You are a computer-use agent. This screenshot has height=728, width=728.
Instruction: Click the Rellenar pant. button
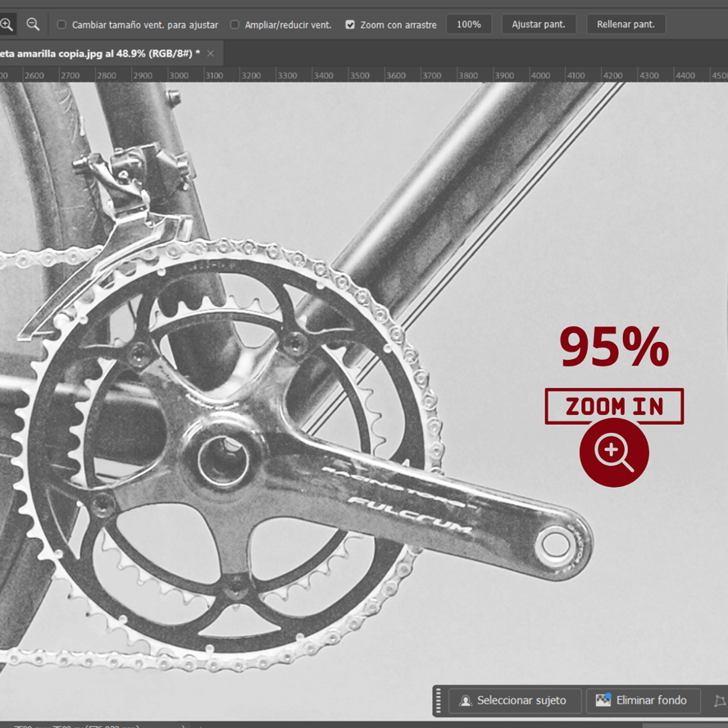(626, 24)
